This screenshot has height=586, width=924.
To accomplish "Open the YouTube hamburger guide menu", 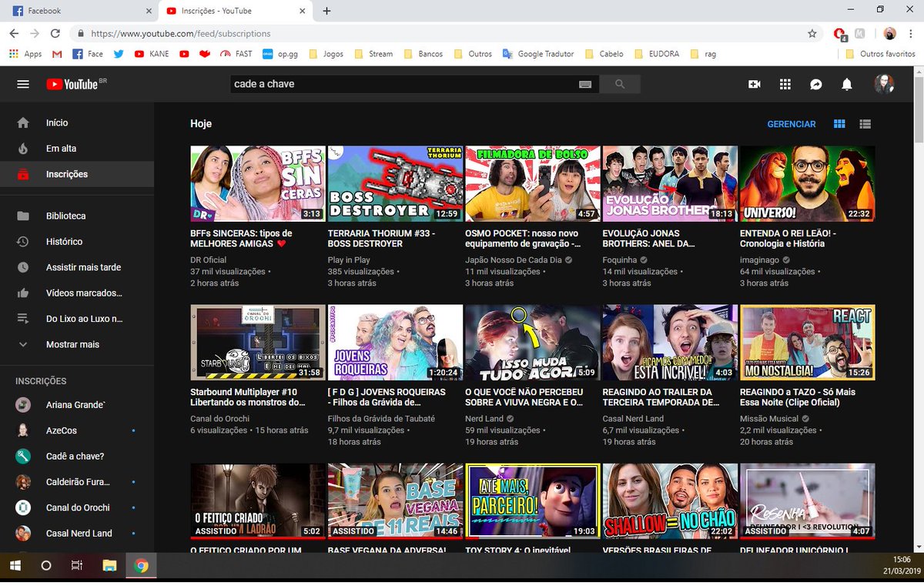I will [23, 84].
